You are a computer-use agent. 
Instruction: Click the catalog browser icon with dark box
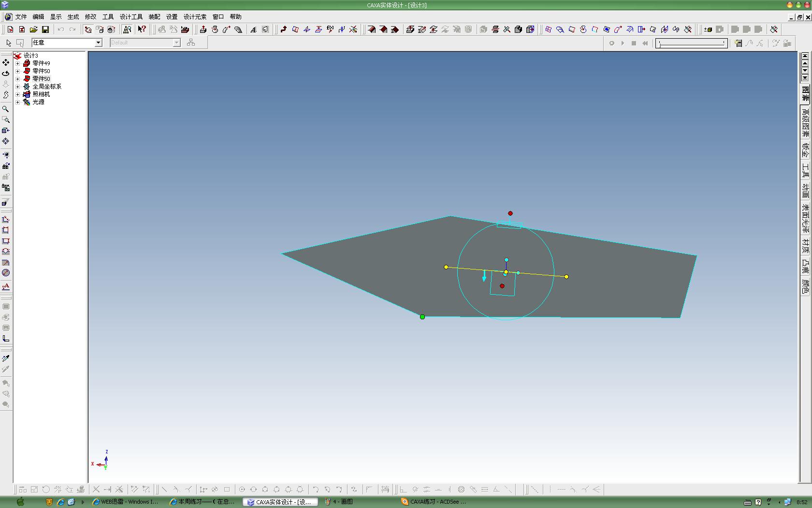pyautogui.click(x=185, y=30)
